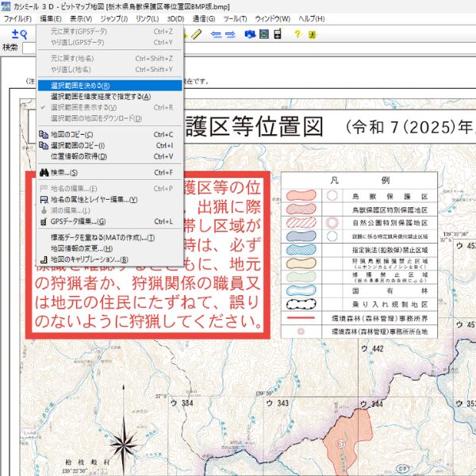Click the 検索 search input field
476x476 pixels.
point(29,48)
